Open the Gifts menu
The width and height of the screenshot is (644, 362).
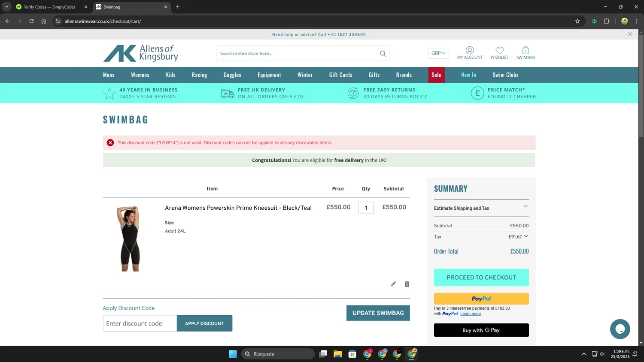pyautogui.click(x=374, y=75)
